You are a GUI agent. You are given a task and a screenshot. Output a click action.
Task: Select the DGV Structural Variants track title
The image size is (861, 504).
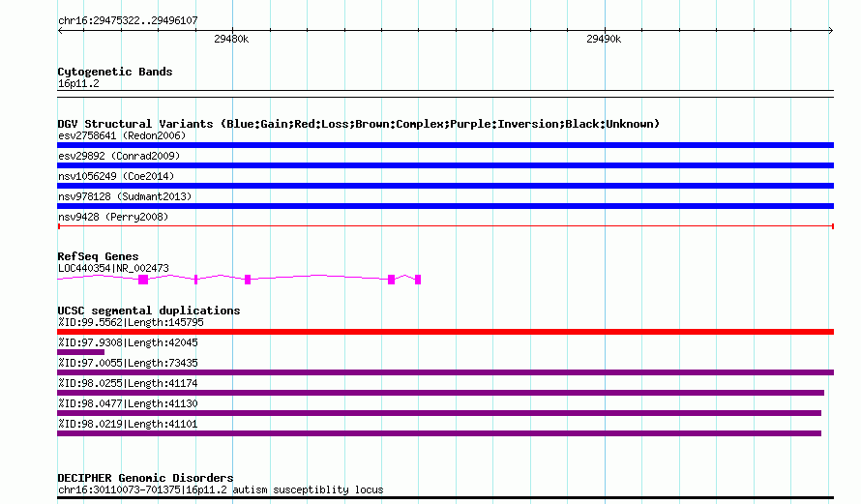click(x=359, y=124)
